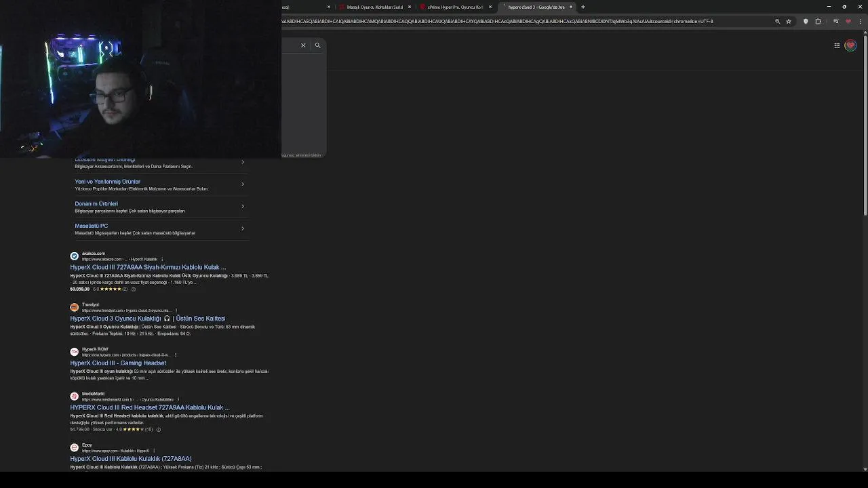
Task: Open HYPERX Cloud III Red Headset MediaMarkt result
Action: coord(150,408)
